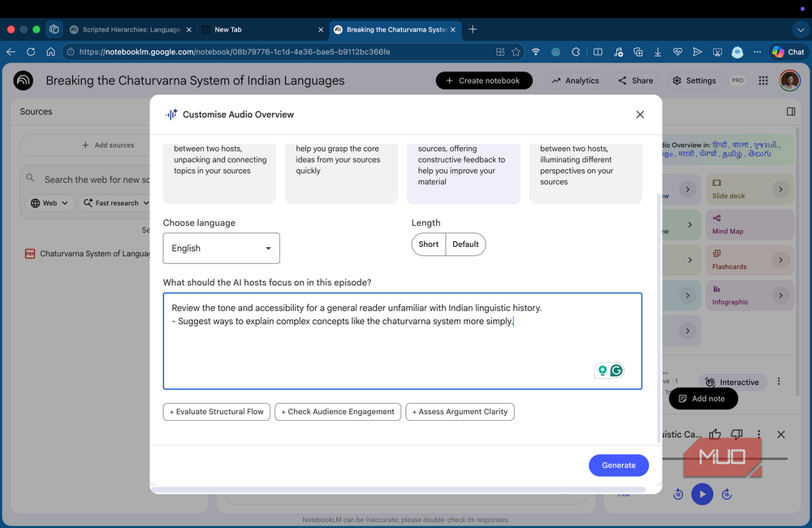Screen dimensions: 812x528
Task: Switch to the Scripted Hierarchies browser tab
Action: 131,29
